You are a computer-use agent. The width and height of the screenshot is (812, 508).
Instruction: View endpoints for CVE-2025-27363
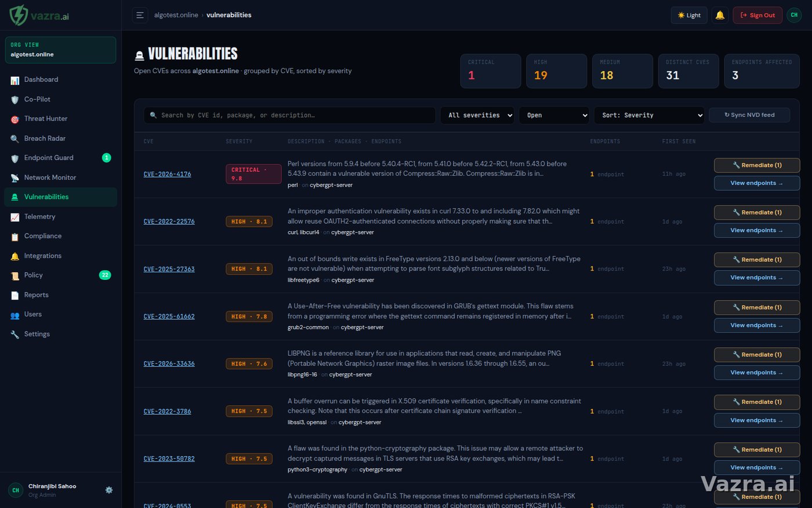coord(757,278)
